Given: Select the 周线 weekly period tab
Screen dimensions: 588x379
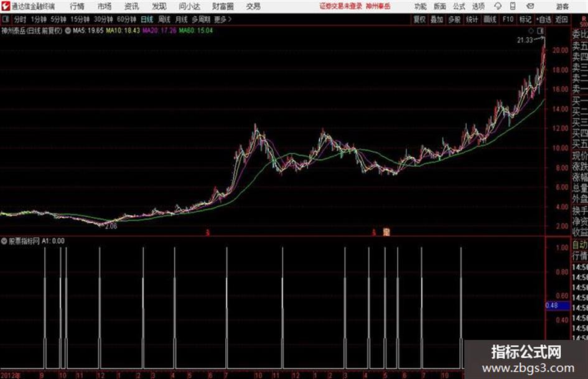Looking at the screenshot, I should (x=164, y=19).
